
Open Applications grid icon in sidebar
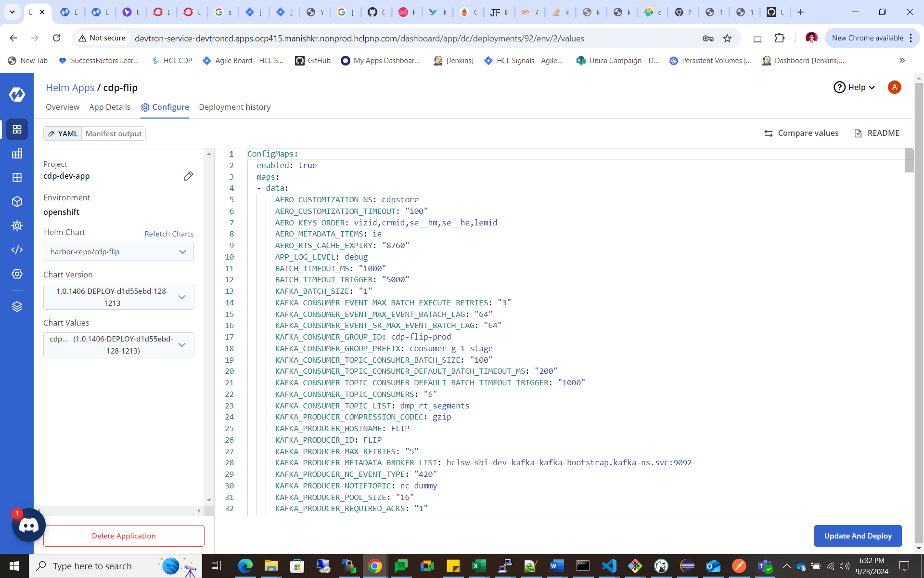pyautogui.click(x=17, y=129)
